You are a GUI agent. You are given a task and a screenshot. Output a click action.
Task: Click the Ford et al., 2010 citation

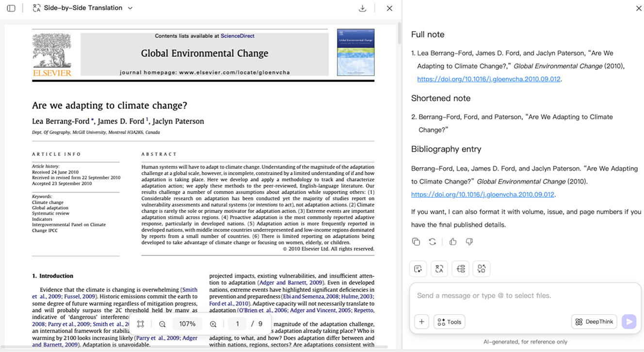pyautogui.click(x=229, y=304)
